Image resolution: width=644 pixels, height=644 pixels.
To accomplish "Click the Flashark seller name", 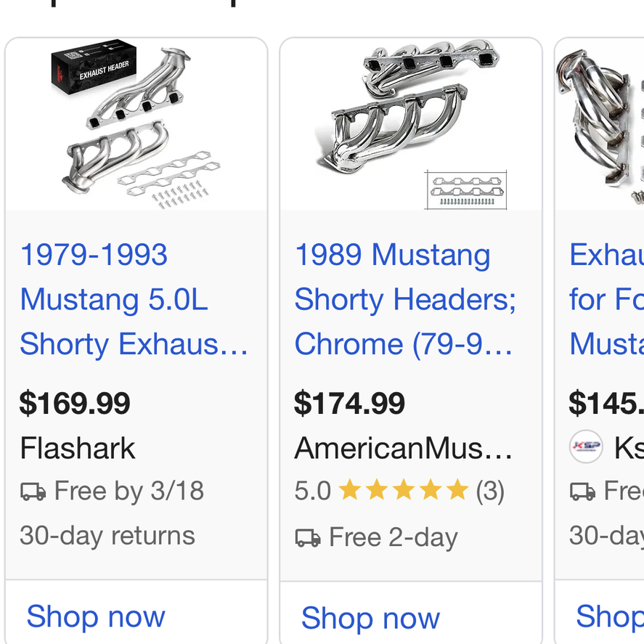I will [x=78, y=448].
